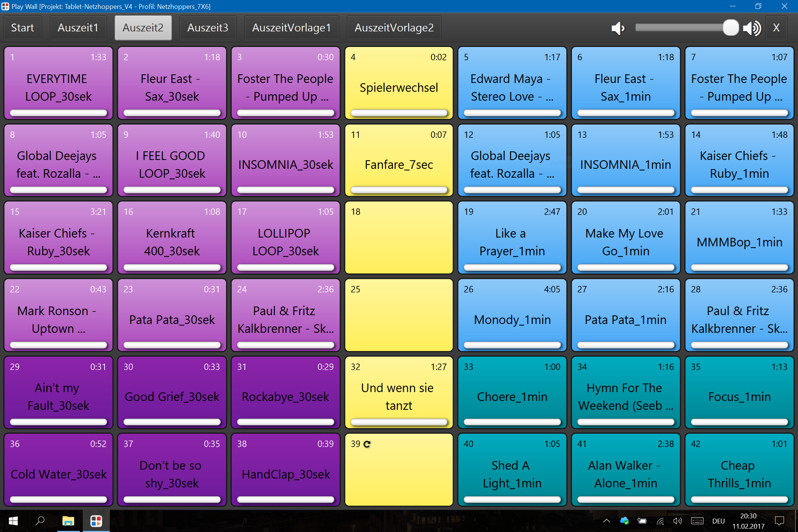Click the loop icon on pad 39
The image size is (798, 532).
tap(367, 444)
